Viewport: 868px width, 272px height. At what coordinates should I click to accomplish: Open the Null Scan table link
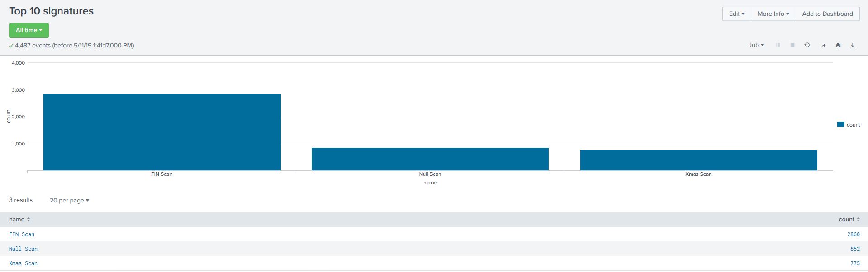coord(23,249)
